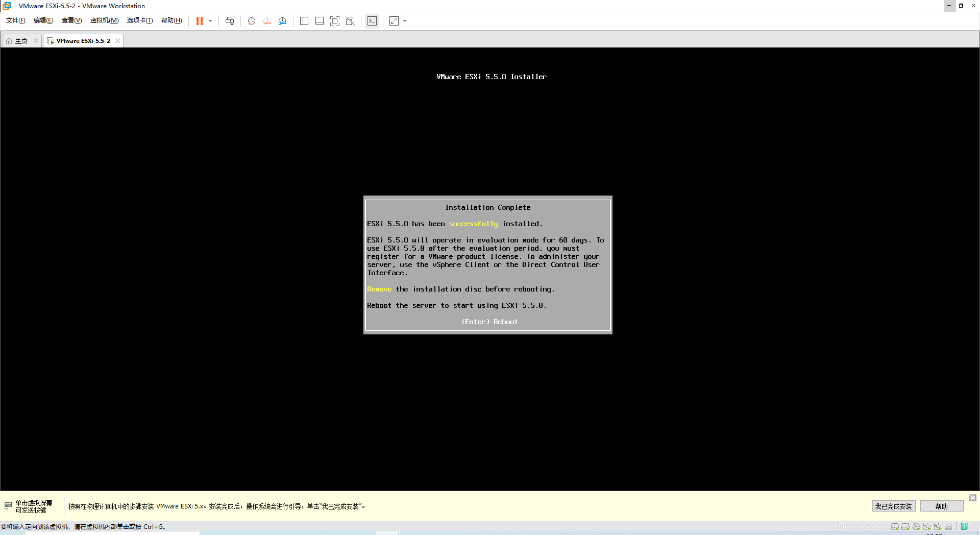
Task: Expand the stretch display dropdown arrow
Action: (405, 21)
